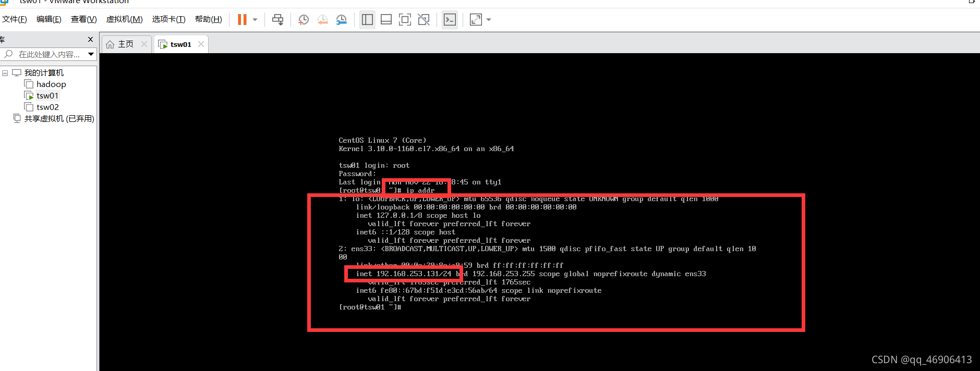980x371 pixels.
Task: Toggle the thumbnail bar view icon
Action: pyautogui.click(x=386, y=20)
